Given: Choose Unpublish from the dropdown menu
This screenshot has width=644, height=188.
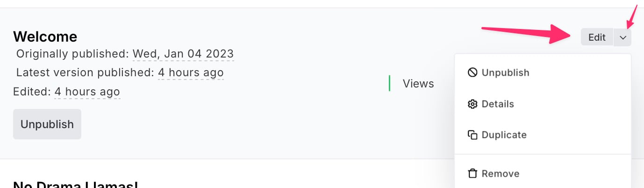Looking at the screenshot, I should [505, 72].
